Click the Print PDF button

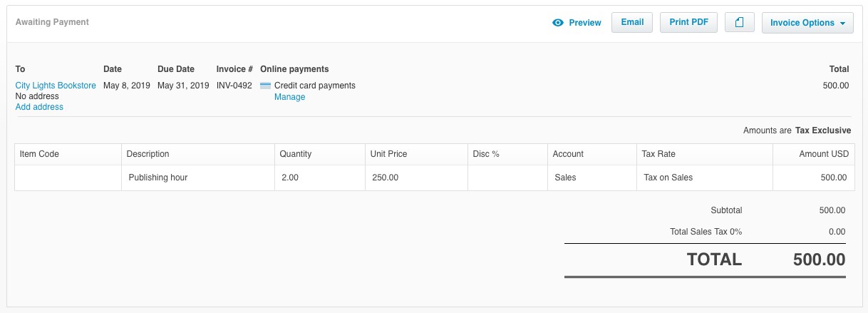688,23
